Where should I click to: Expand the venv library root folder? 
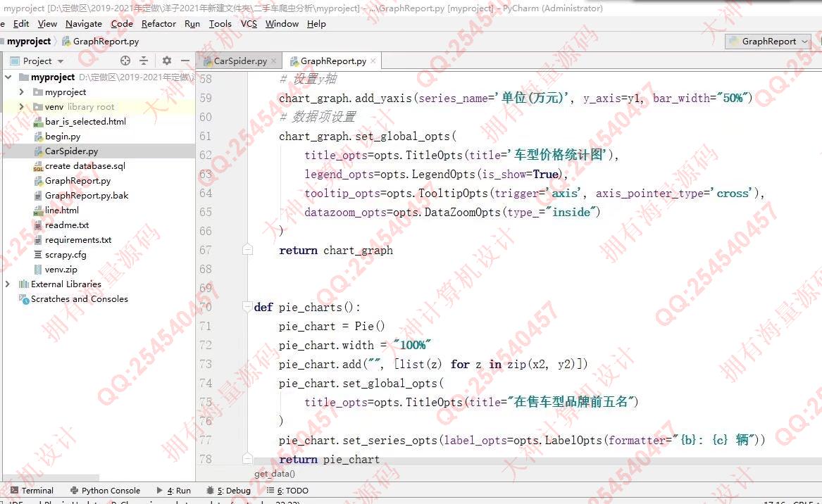pos(21,106)
